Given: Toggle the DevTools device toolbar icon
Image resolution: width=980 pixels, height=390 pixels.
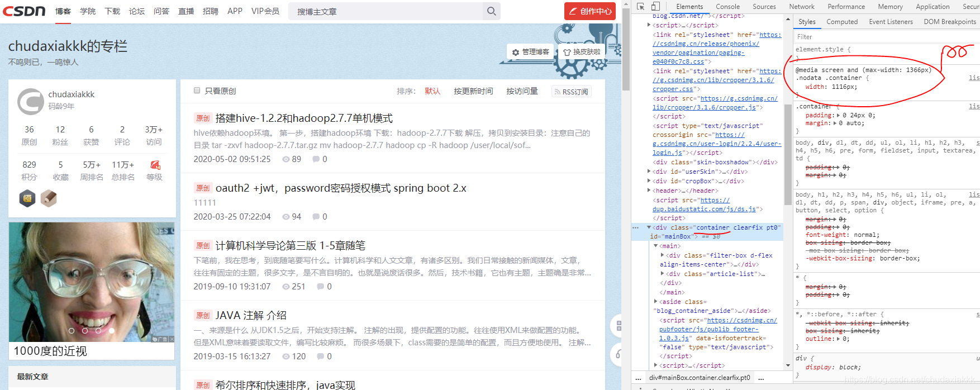Looking at the screenshot, I should (x=655, y=7).
